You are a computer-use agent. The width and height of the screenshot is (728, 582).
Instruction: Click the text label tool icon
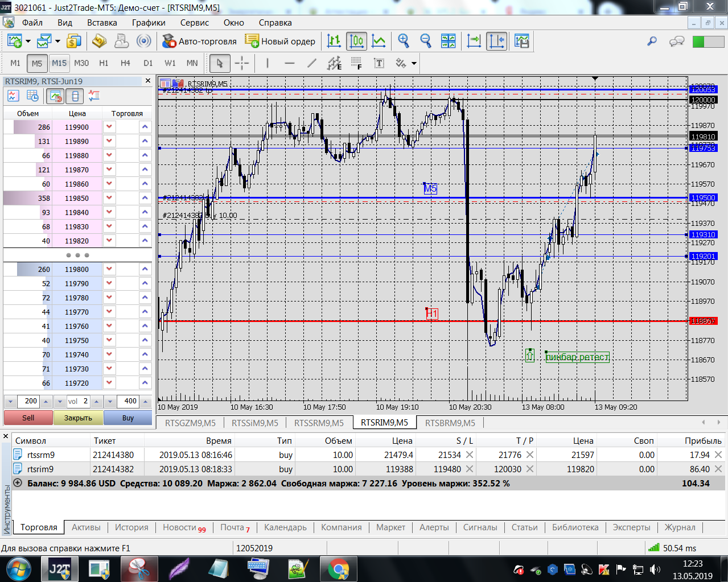pyautogui.click(x=379, y=63)
